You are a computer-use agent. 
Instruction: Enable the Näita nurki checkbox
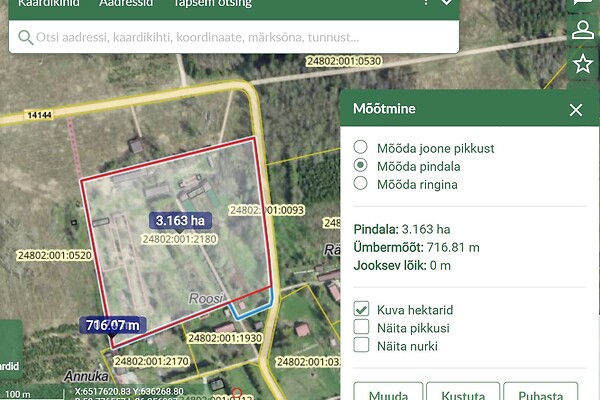[363, 346]
